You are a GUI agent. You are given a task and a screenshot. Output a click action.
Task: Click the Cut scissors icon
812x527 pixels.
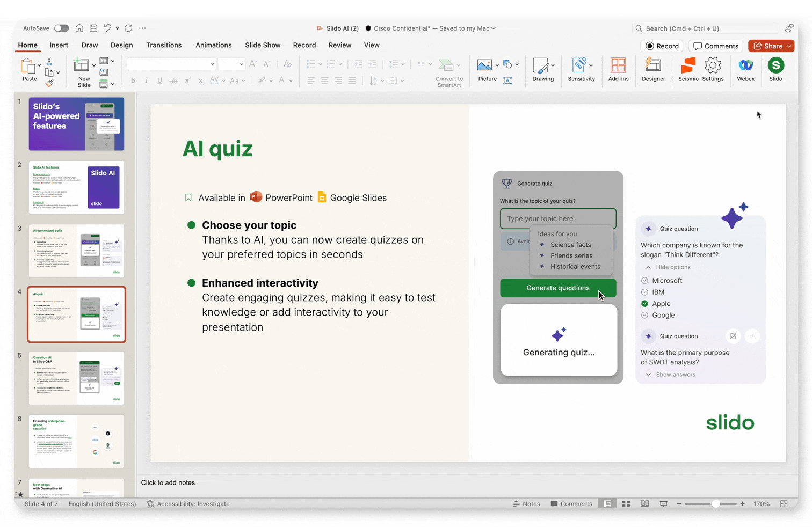[49, 61]
